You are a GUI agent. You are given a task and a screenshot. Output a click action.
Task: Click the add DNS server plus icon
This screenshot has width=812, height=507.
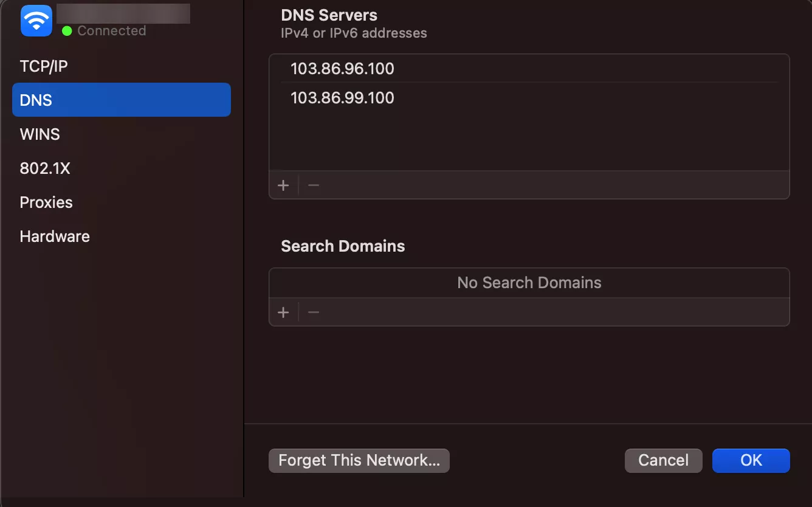point(283,185)
